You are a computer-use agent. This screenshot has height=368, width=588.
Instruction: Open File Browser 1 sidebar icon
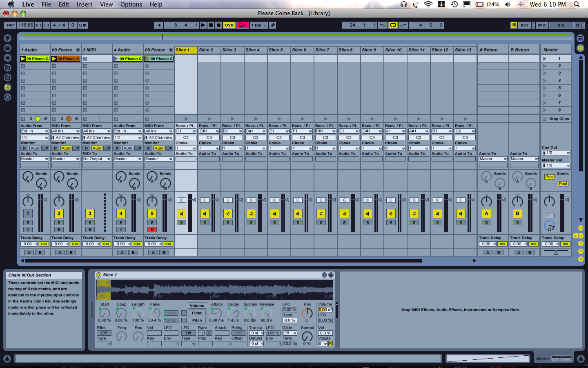coord(7,67)
